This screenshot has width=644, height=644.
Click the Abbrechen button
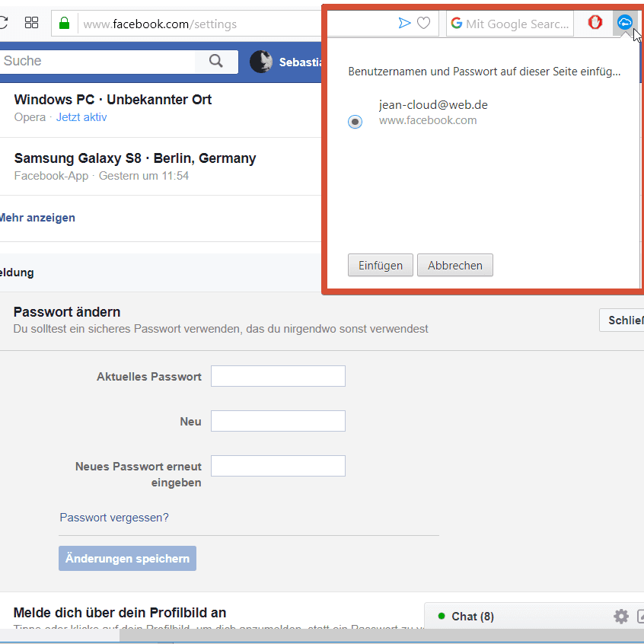pyautogui.click(x=455, y=266)
